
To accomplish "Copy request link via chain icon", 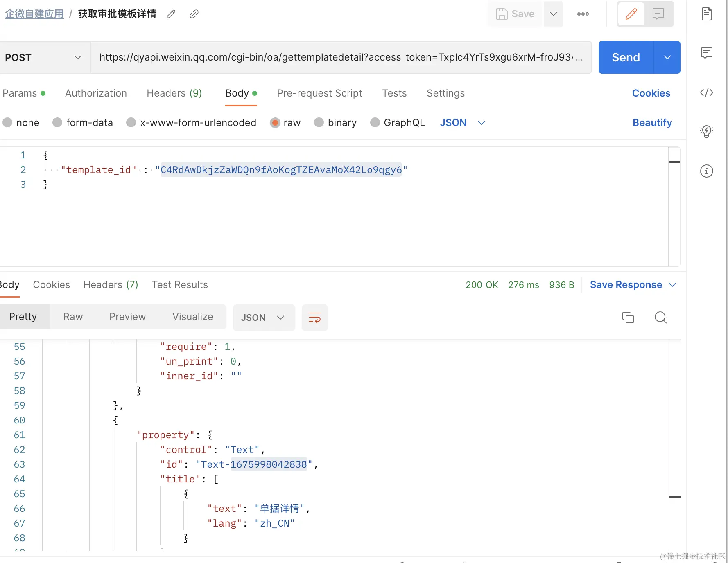I will tap(194, 14).
